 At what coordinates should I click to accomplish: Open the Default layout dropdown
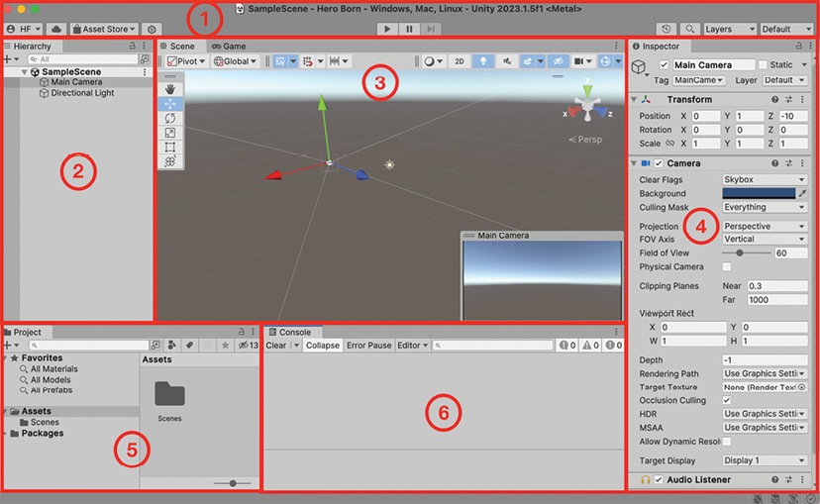click(786, 30)
